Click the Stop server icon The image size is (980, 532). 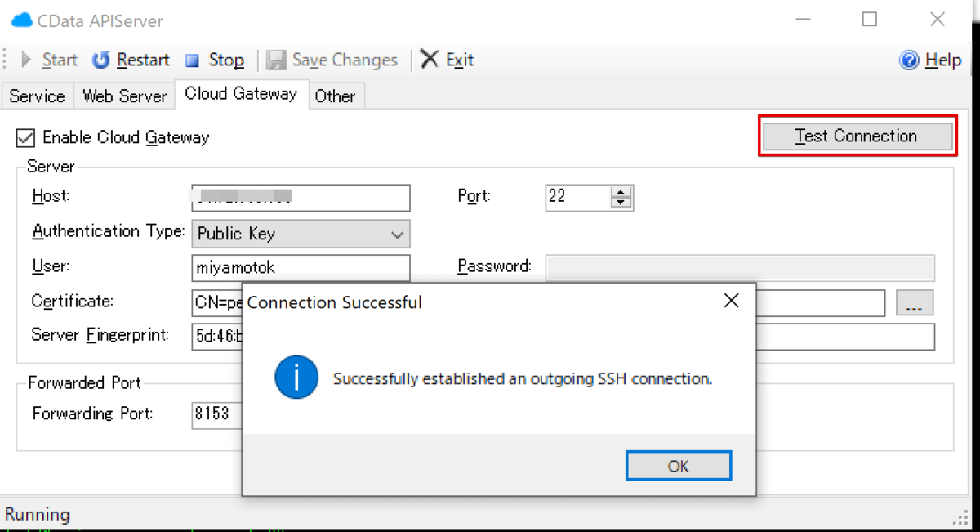click(193, 60)
